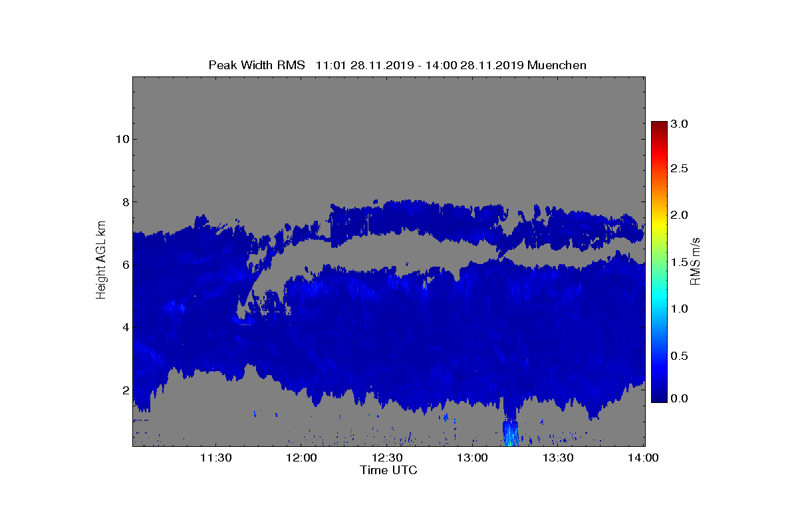Click the 12:00 time tick label
This screenshot has height=532, width=798.
point(301,458)
